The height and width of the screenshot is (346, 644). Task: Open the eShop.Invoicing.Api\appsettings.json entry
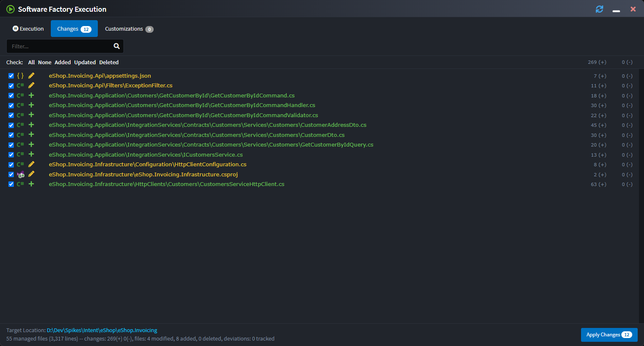(100, 76)
